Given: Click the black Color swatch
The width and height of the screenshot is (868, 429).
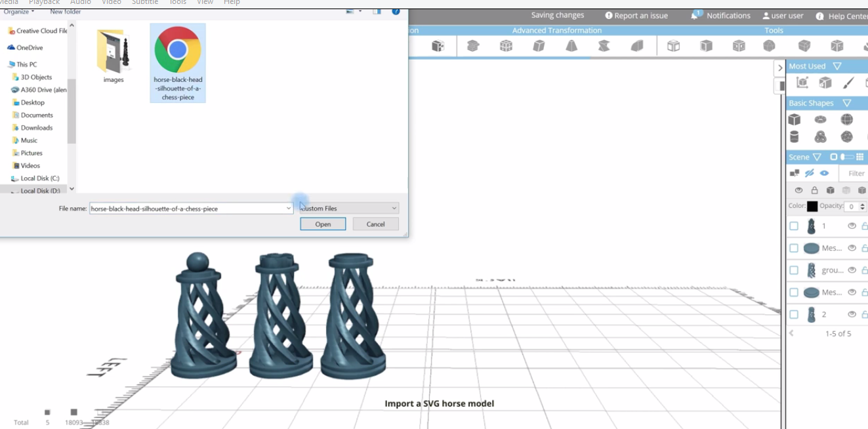Looking at the screenshot, I should point(812,206).
